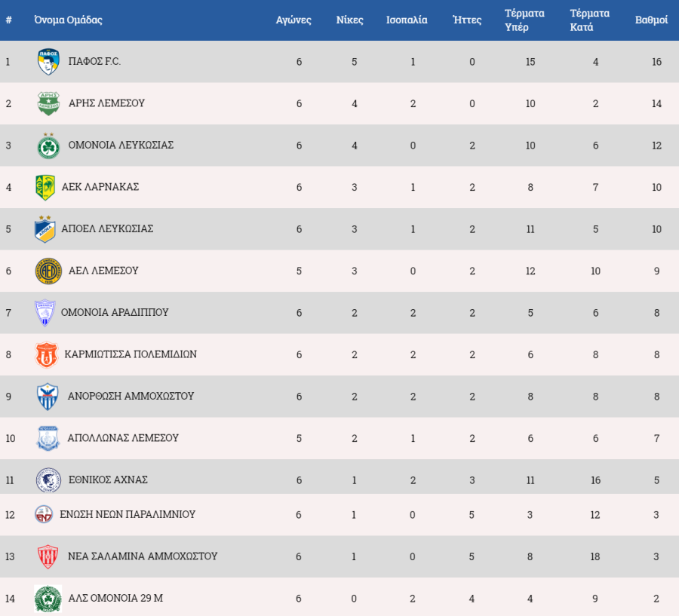Screen dimensions: 679x616
Task: Sort by the Βαθμοί column header
Action: click(651, 20)
